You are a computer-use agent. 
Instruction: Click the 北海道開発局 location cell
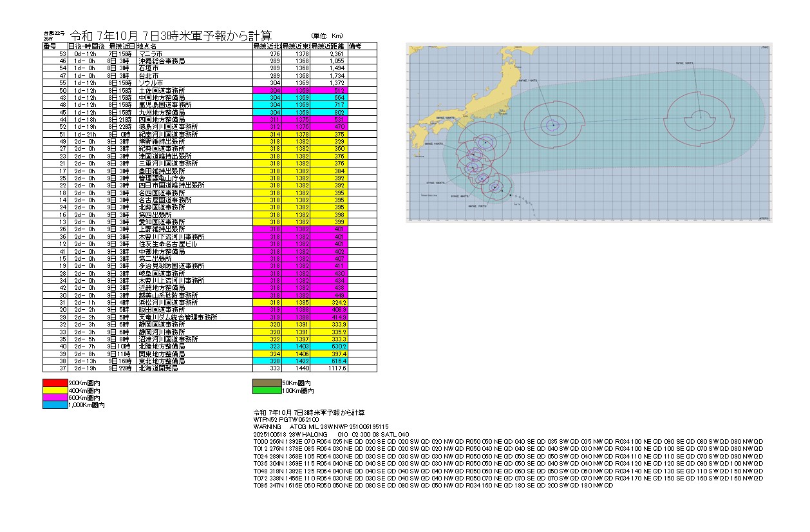coord(158,368)
